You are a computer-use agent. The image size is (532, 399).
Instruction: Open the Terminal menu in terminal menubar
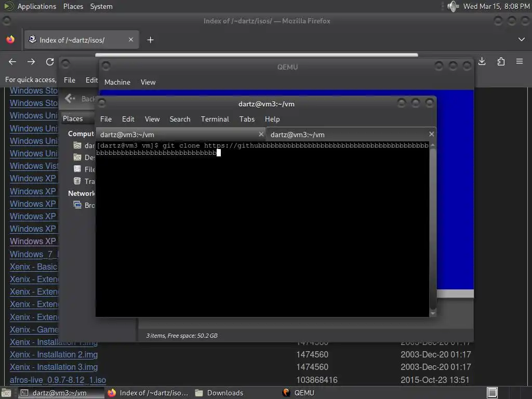pyautogui.click(x=215, y=119)
